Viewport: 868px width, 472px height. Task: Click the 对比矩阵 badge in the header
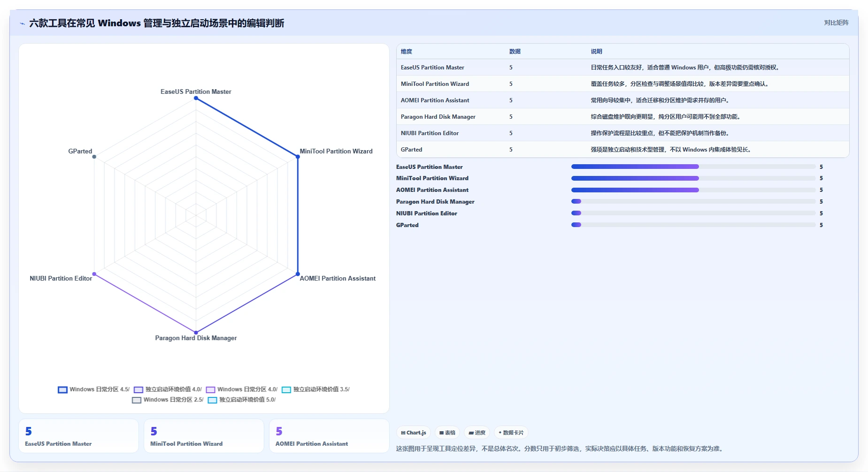pos(836,23)
